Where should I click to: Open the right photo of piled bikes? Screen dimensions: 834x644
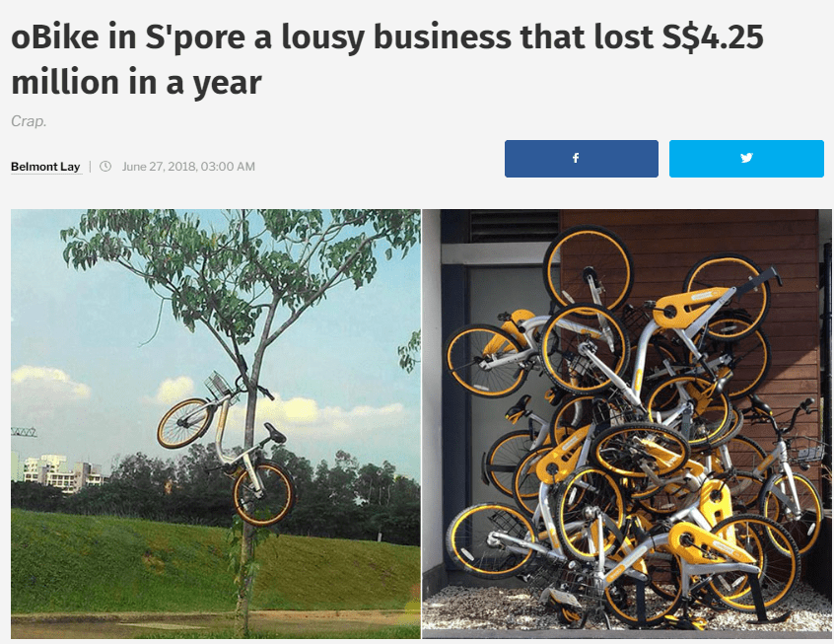[x=627, y=424]
